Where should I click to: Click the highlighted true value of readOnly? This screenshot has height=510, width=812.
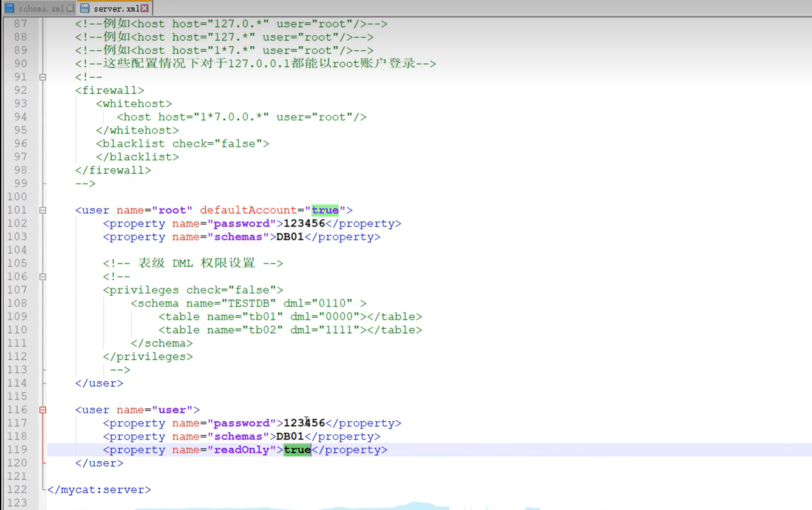(297, 450)
